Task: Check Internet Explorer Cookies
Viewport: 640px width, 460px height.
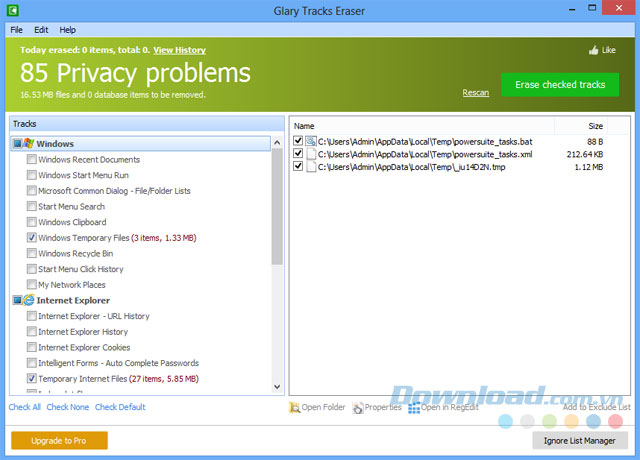Action: click(x=31, y=347)
